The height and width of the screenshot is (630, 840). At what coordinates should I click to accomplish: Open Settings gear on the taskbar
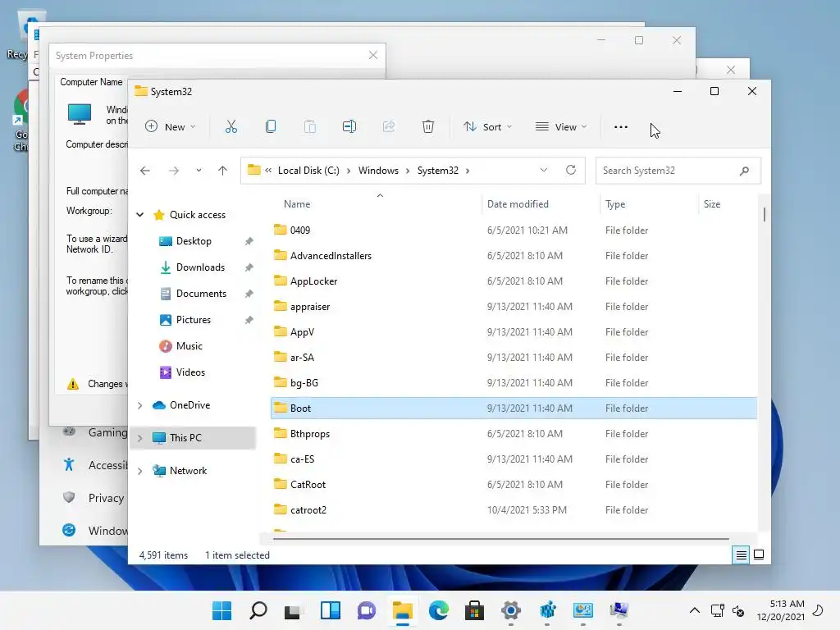pyautogui.click(x=511, y=610)
